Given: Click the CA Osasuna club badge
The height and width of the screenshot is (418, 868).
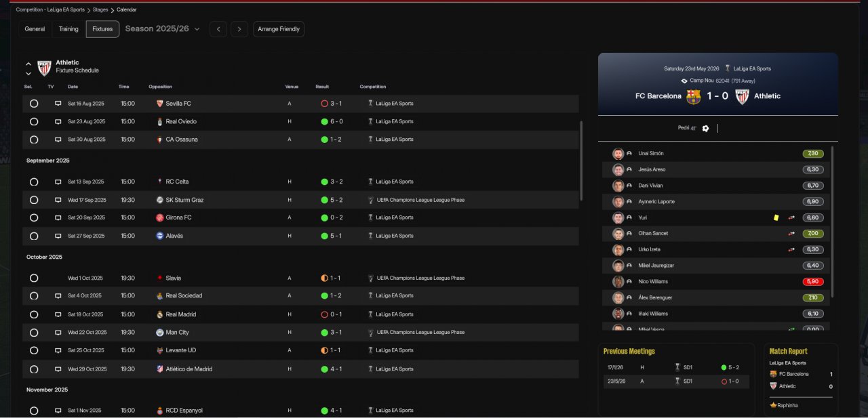Looking at the screenshot, I should [x=159, y=140].
